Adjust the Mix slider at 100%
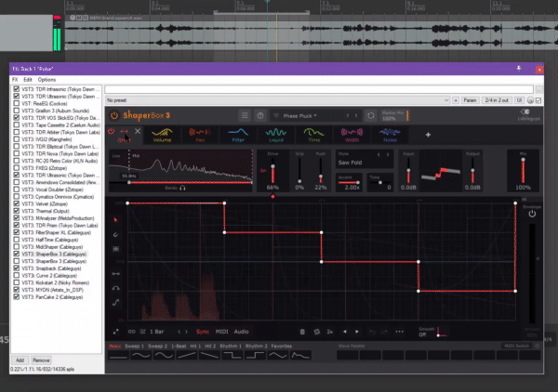This screenshot has width=558, height=392. 523,171
